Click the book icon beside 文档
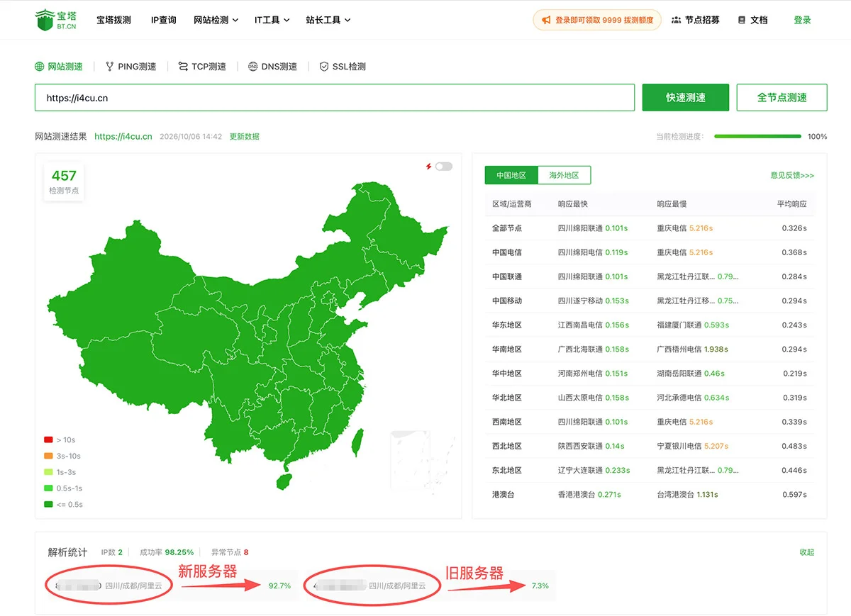The height and width of the screenshot is (616, 851). point(742,20)
